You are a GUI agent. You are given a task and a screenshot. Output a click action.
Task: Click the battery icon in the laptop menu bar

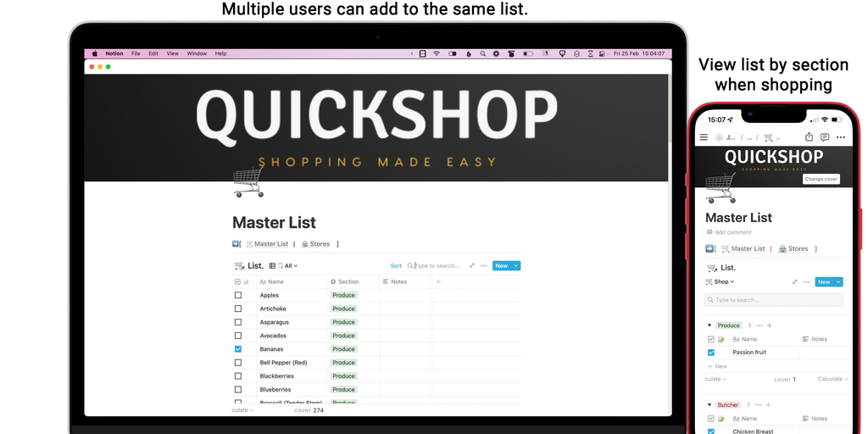click(528, 53)
